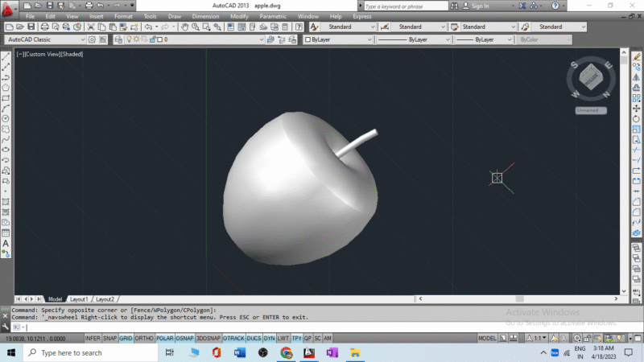Toggle 3DOSNAP in status bar
Image resolution: width=644 pixels, height=362 pixels.
[208, 338]
